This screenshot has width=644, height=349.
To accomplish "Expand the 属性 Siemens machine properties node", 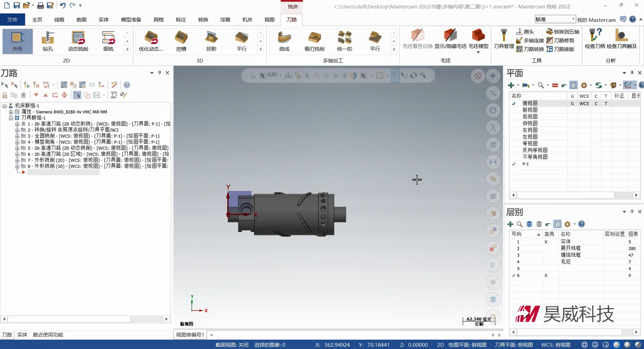I will click(11, 112).
